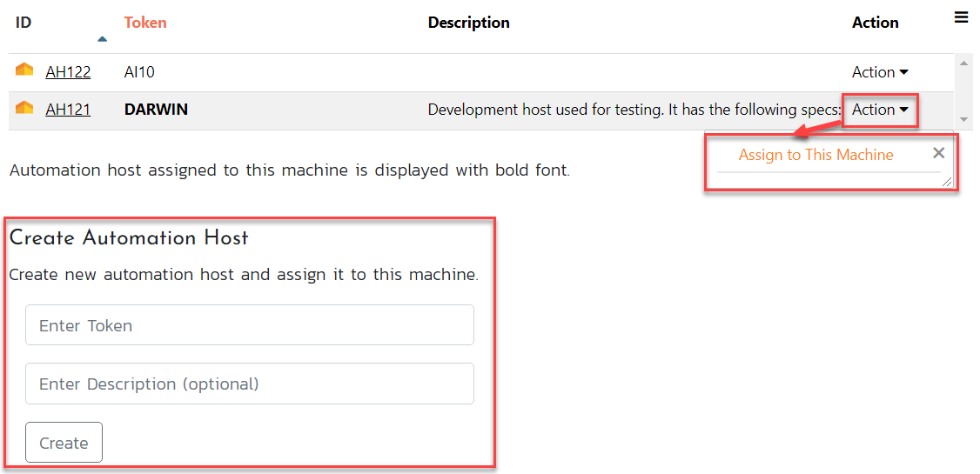Open the AH121 host link
The width and height of the screenshot is (980, 474).
pos(68,110)
